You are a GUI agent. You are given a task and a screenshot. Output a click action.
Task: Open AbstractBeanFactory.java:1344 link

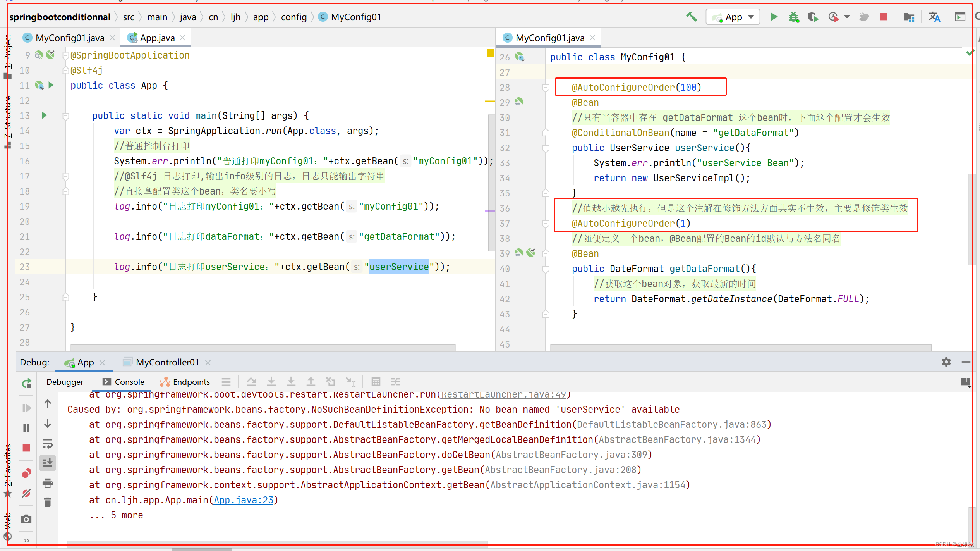click(677, 440)
